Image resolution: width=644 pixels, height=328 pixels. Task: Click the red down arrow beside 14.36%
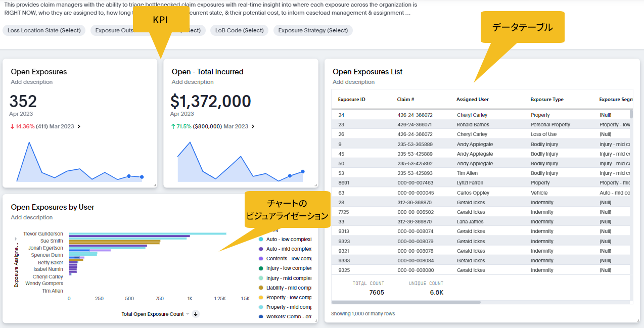(x=11, y=126)
